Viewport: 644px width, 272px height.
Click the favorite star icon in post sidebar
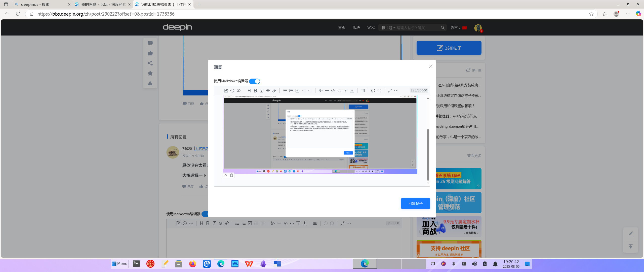pyautogui.click(x=150, y=73)
